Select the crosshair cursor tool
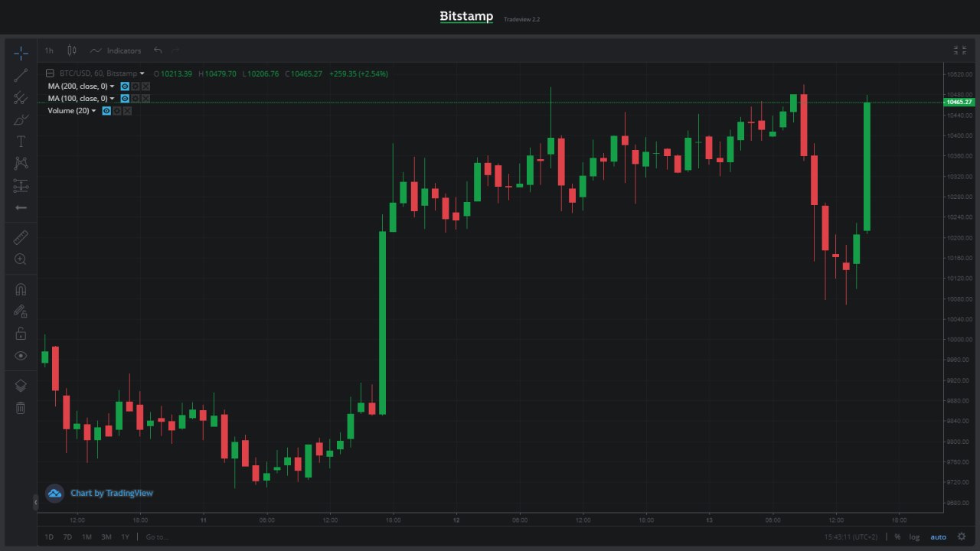 pyautogui.click(x=21, y=53)
